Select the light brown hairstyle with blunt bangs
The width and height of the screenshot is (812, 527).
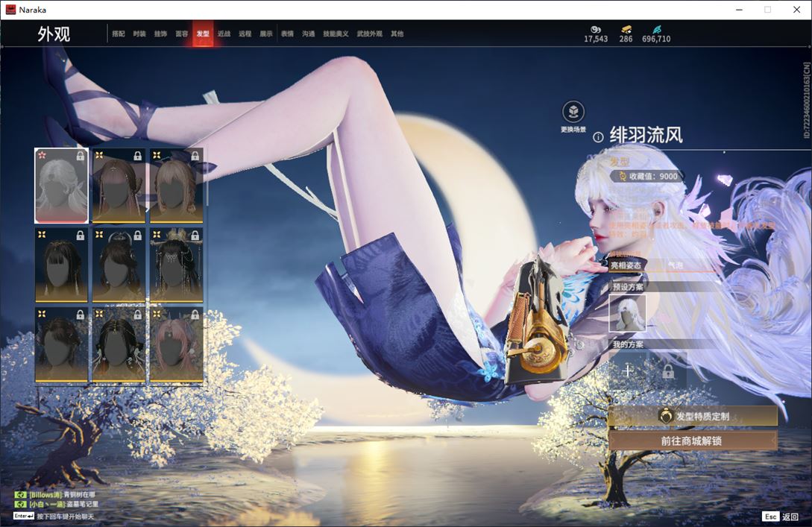(x=176, y=186)
